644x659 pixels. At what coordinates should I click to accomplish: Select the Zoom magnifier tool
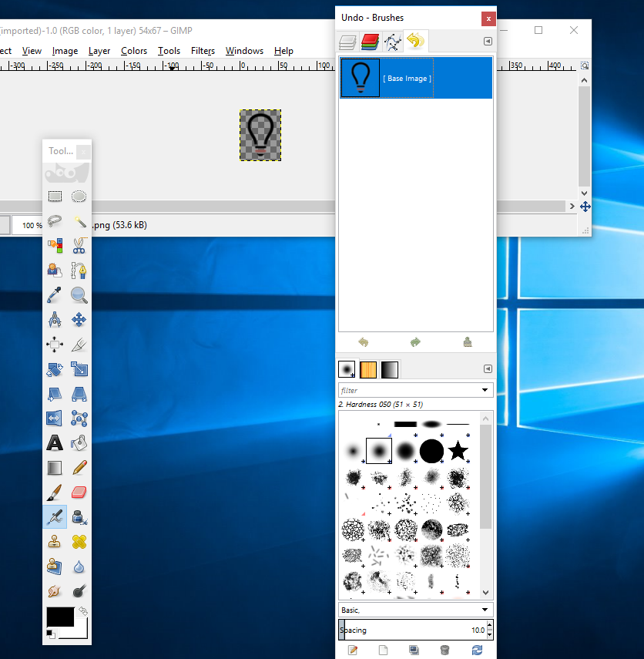pos(79,294)
